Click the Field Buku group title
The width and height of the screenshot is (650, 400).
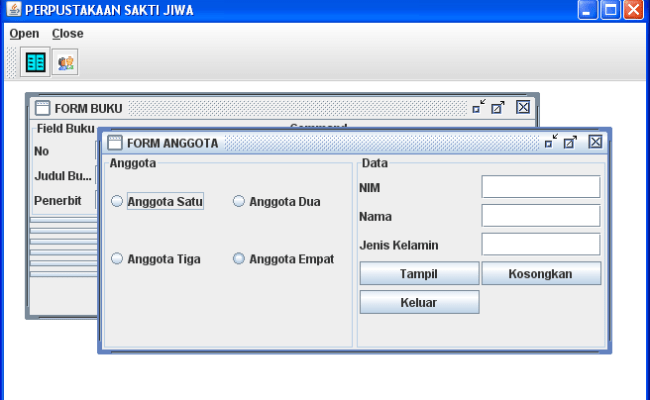tap(65, 128)
